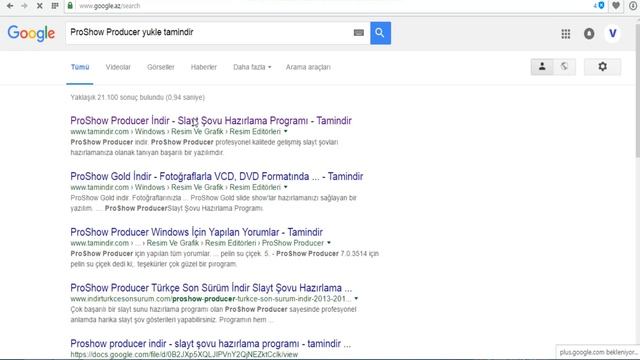Click 'www.tamindir.com › Windows' URL of first result
640x360 pixels.
point(118,131)
